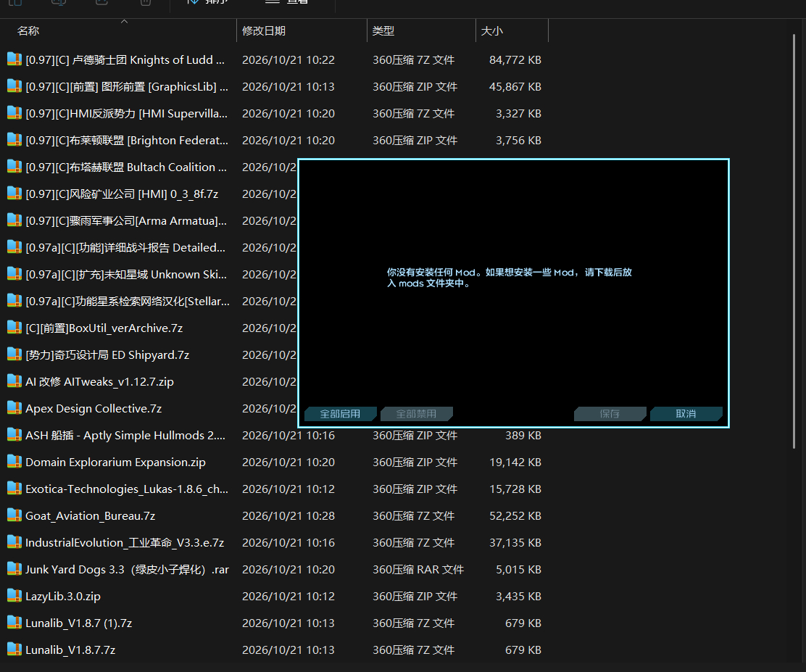Select the 功能星系检索网络汉化[Stellar file name
The height and width of the screenshot is (672, 806).
[128, 301]
